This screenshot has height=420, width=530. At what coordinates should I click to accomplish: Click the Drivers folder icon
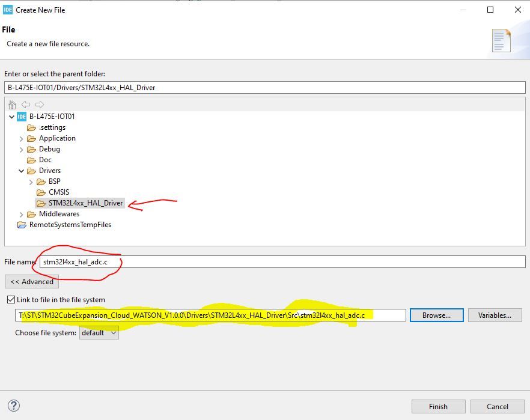pyautogui.click(x=31, y=171)
